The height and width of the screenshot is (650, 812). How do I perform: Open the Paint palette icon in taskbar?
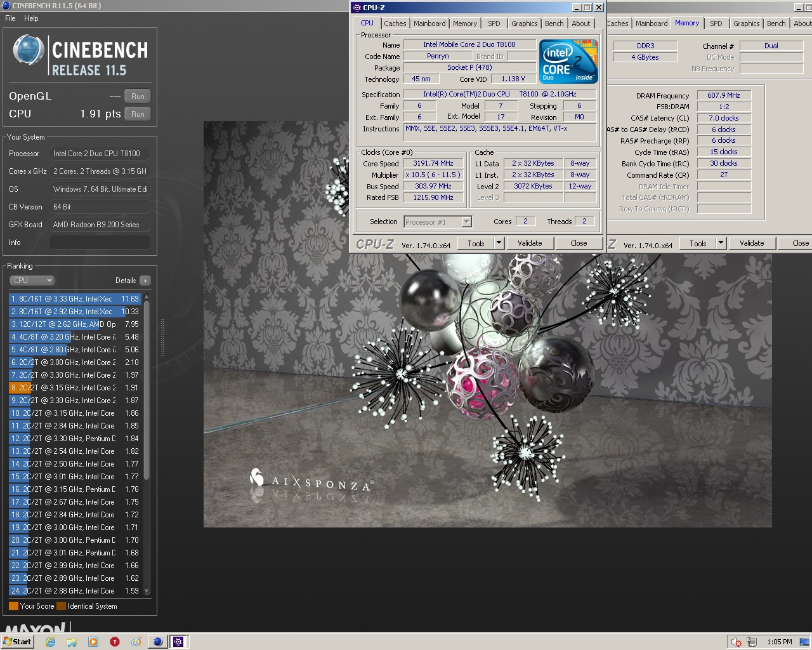point(136,642)
